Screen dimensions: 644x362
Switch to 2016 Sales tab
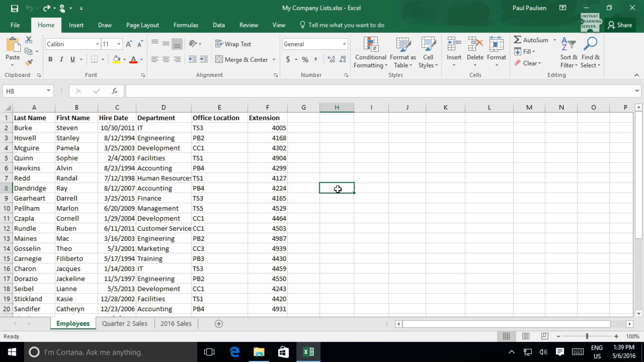click(x=176, y=323)
